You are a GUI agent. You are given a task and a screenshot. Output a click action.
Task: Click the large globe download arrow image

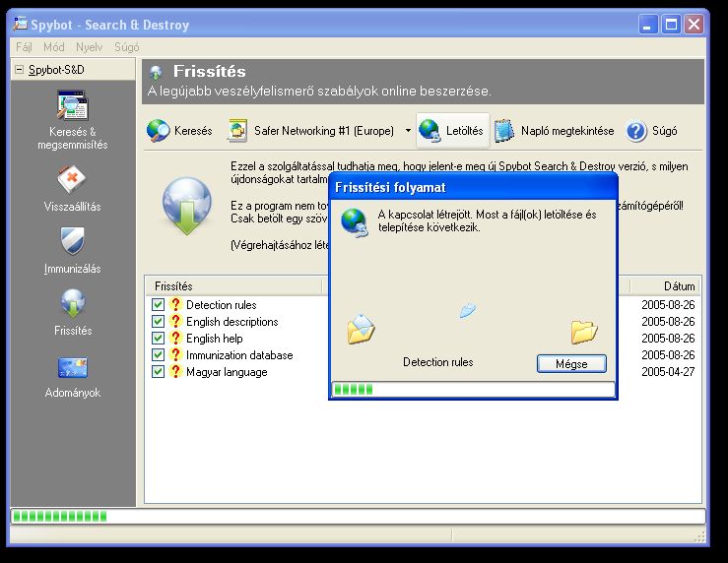[187, 206]
